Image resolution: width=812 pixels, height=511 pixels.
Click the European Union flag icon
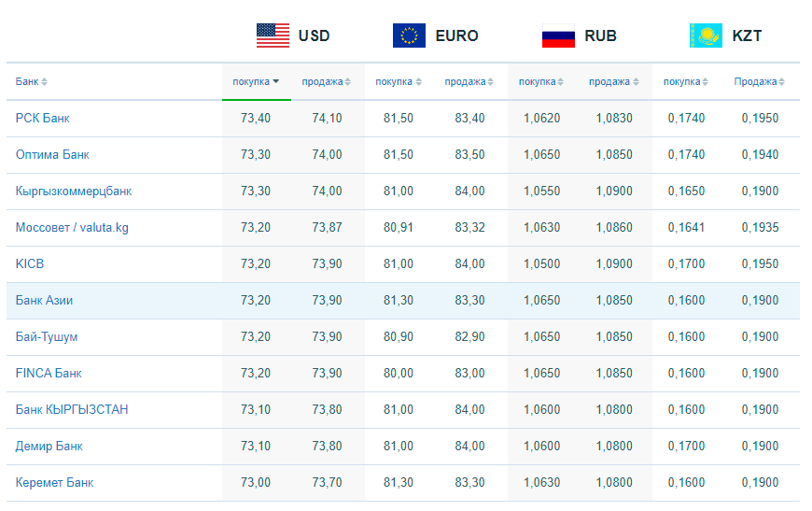tap(409, 35)
